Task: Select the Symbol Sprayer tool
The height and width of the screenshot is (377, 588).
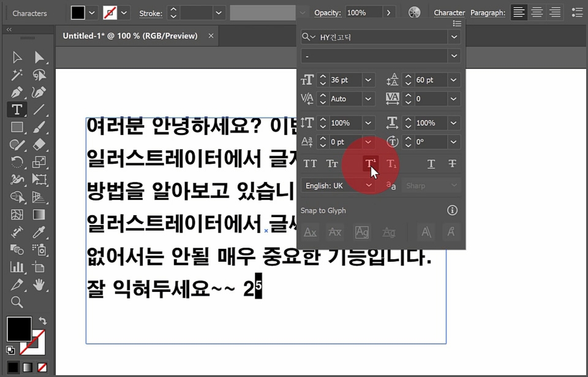Action: click(x=39, y=249)
